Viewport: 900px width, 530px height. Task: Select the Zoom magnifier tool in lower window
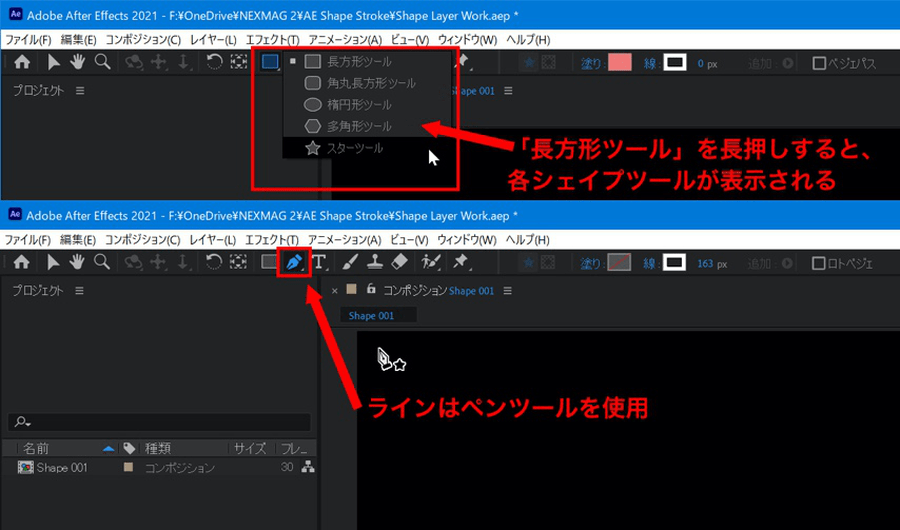click(x=102, y=262)
